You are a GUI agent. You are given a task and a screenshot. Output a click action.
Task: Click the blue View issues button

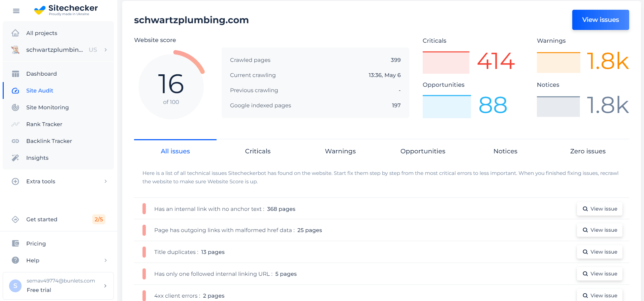(x=601, y=20)
